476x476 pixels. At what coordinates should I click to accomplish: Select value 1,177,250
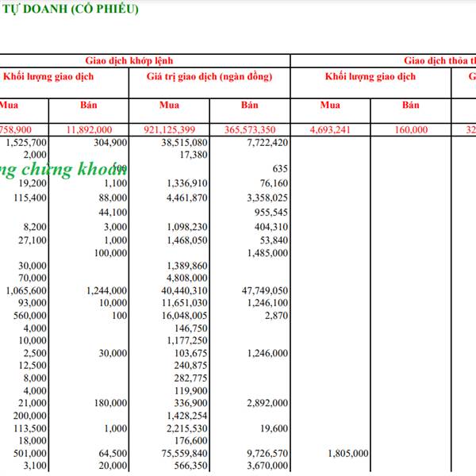click(187, 340)
